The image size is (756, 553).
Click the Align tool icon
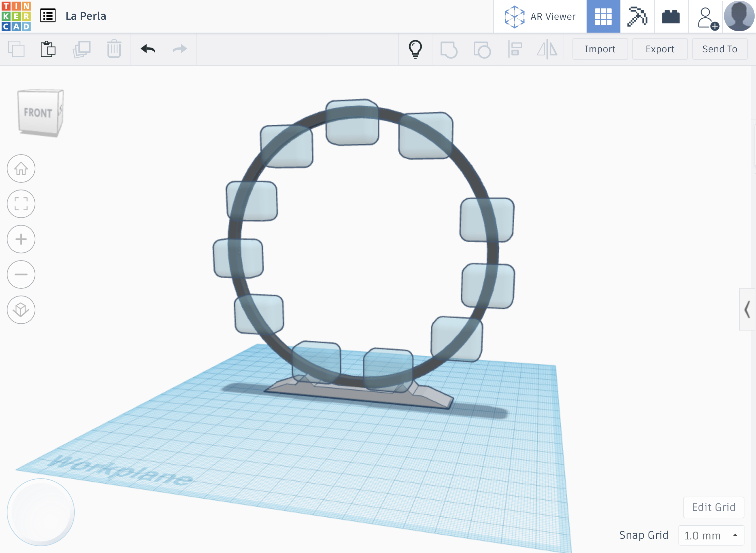tap(515, 49)
